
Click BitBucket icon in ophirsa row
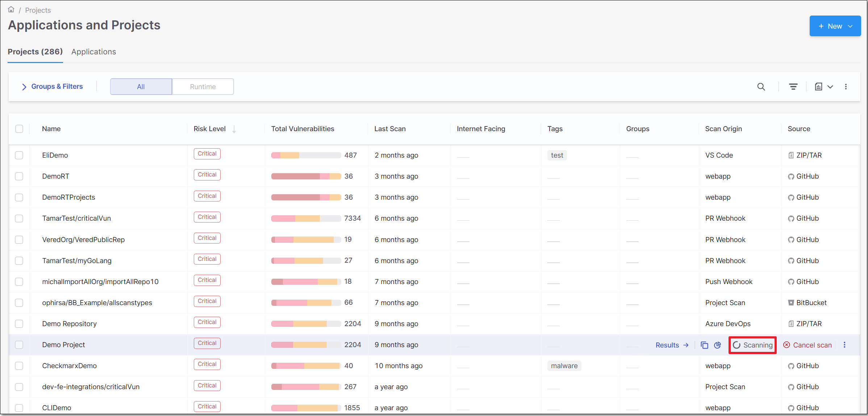[x=791, y=303]
